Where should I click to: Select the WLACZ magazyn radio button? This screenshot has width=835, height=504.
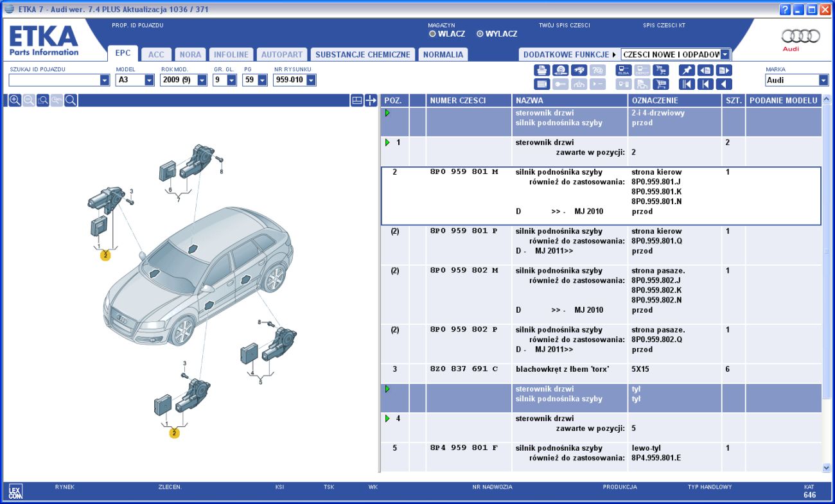[432, 34]
